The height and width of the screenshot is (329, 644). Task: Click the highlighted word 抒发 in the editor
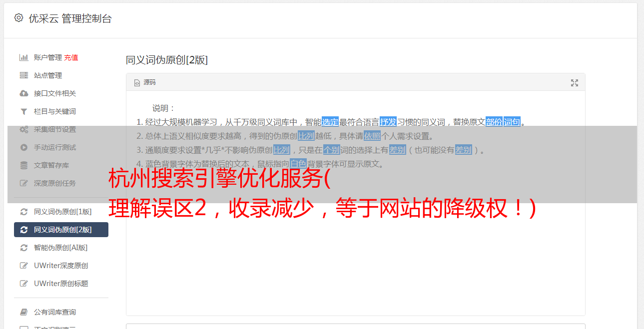388,122
